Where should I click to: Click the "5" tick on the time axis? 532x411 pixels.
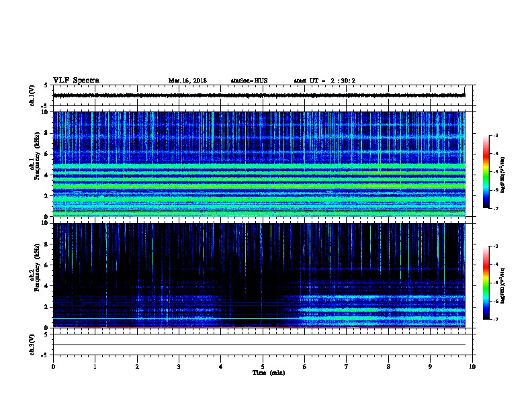pyautogui.click(x=263, y=366)
